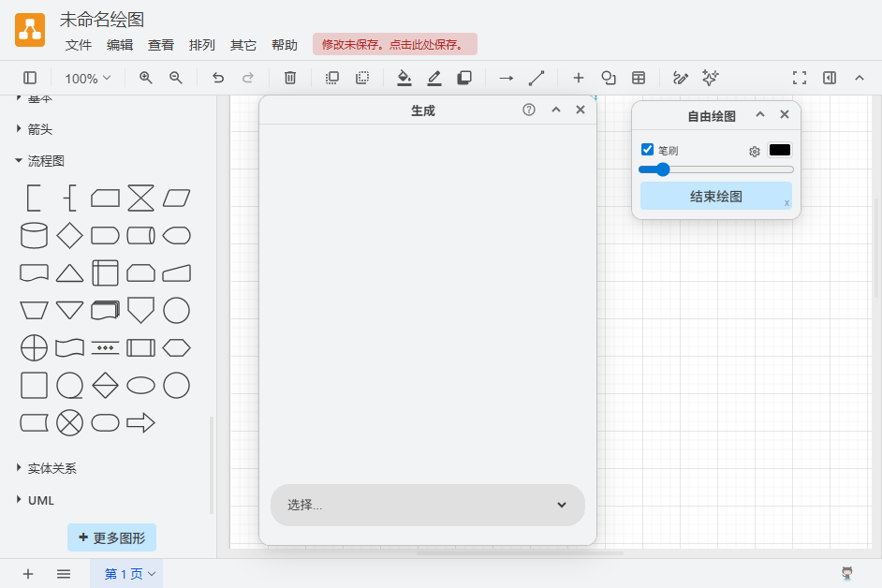Screen dimensions: 882x588
Task: Activate the freehand drawing toolbar icon
Action: [x=681, y=78]
